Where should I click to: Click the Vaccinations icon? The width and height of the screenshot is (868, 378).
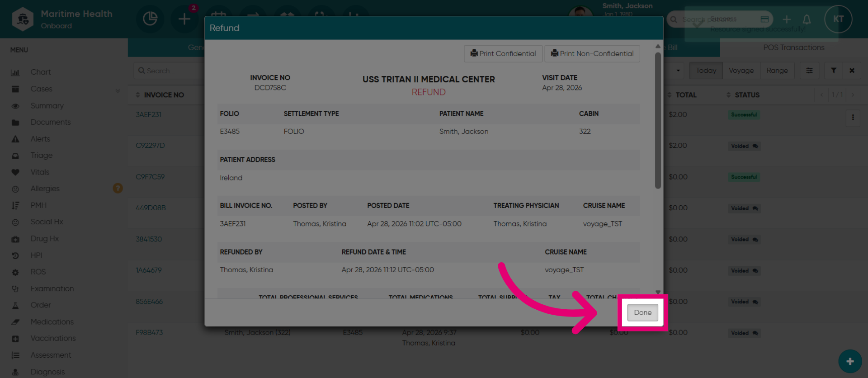15,339
